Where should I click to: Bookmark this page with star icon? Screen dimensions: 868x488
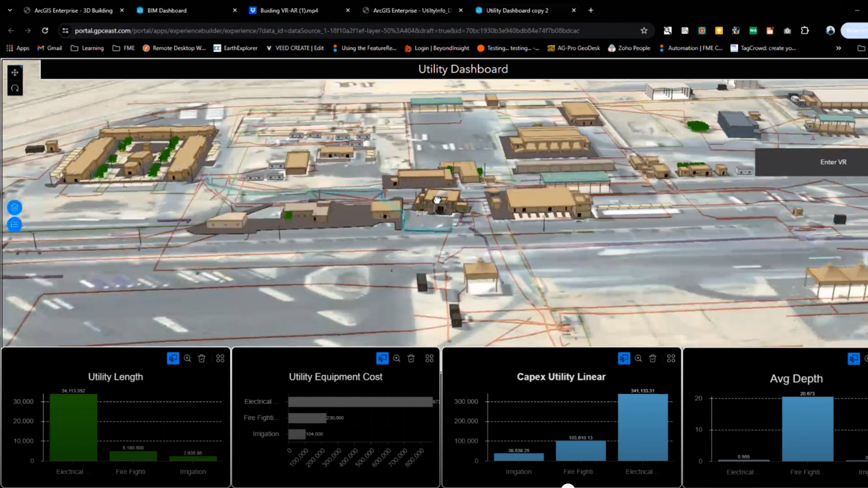pos(644,31)
